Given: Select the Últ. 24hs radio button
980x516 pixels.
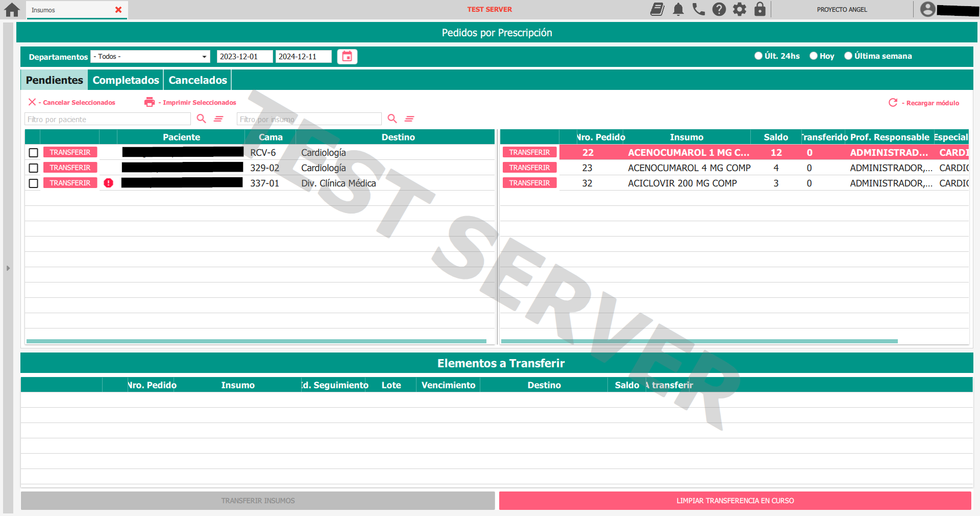Looking at the screenshot, I should tap(758, 56).
